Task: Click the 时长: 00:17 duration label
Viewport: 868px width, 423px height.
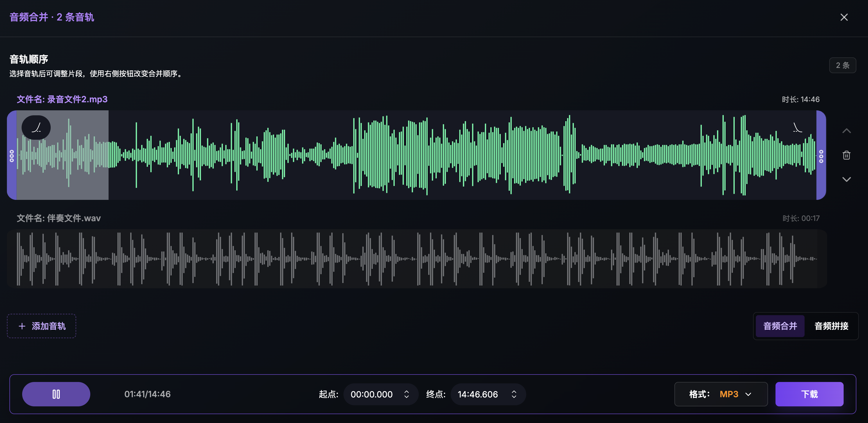Action: [801, 218]
